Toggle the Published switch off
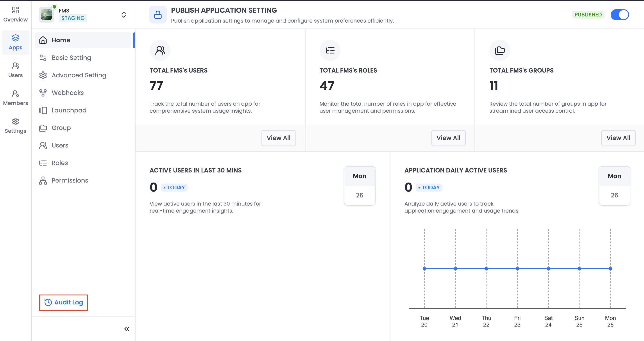Viewport: 644px width, 341px height. click(x=619, y=15)
